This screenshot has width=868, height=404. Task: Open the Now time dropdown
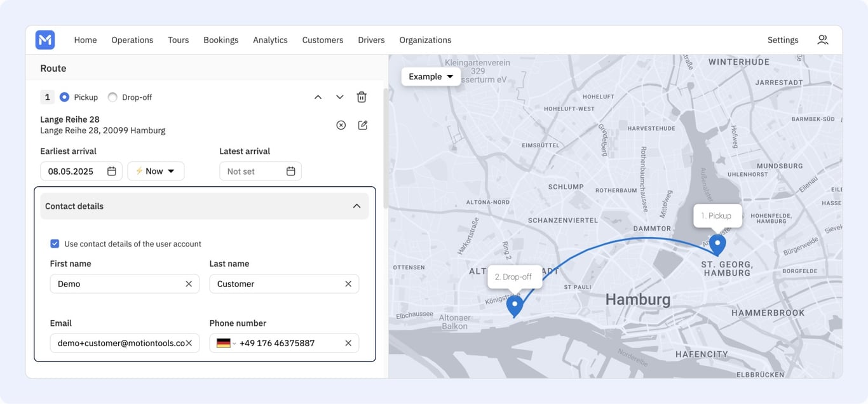point(156,172)
